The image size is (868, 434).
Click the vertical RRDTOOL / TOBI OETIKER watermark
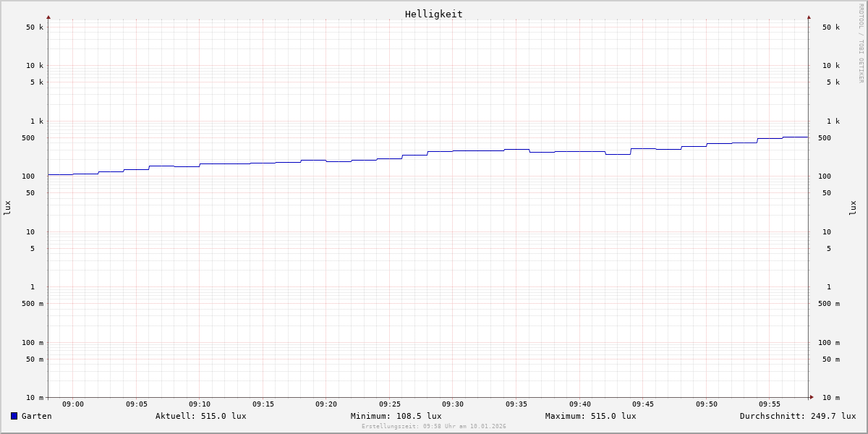pyautogui.click(x=861, y=43)
